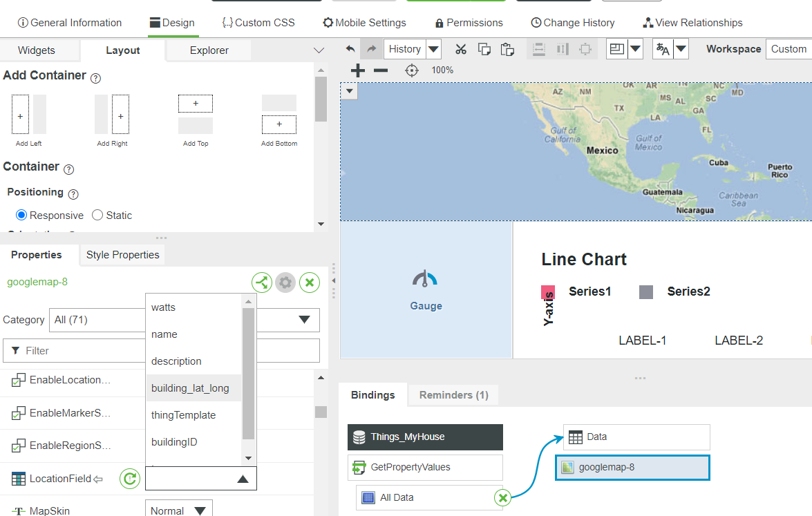Zoom into the map with the plus icon

(x=357, y=70)
